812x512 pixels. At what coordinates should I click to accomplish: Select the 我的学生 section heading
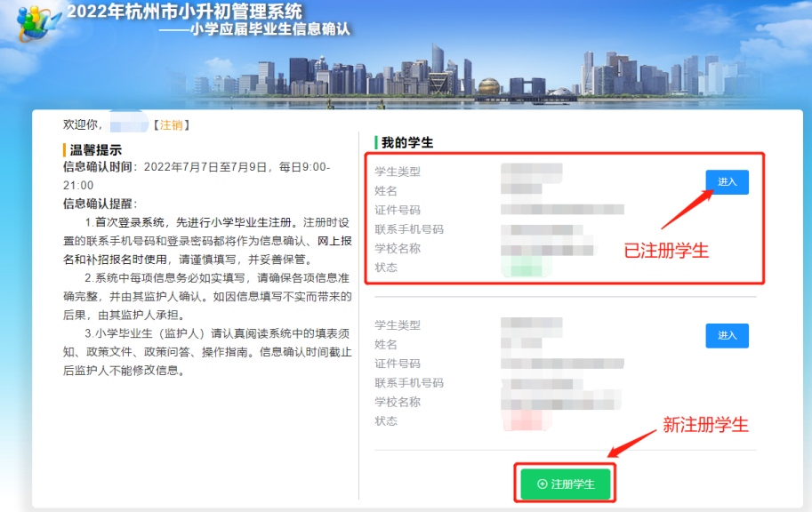(x=407, y=143)
